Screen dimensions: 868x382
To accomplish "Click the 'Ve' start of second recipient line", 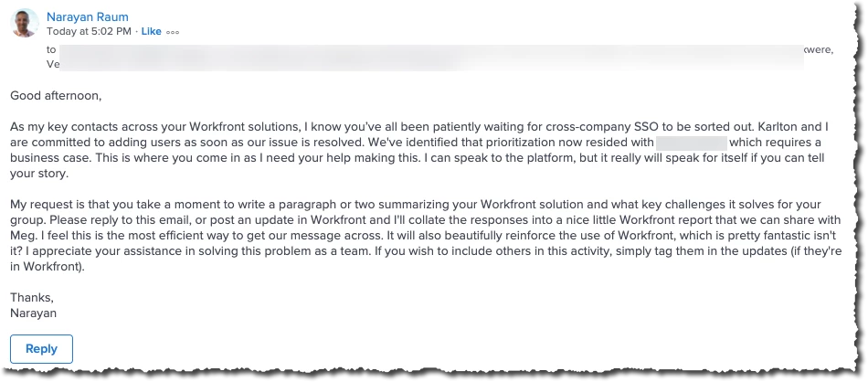I will [53, 64].
